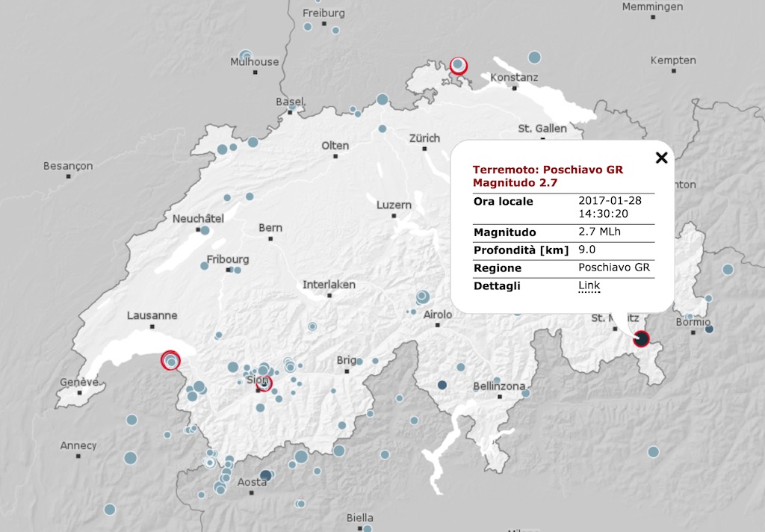The width and height of the screenshot is (765, 532).
Task: Click the dark marker beside Bormio
Action: [x=709, y=329]
